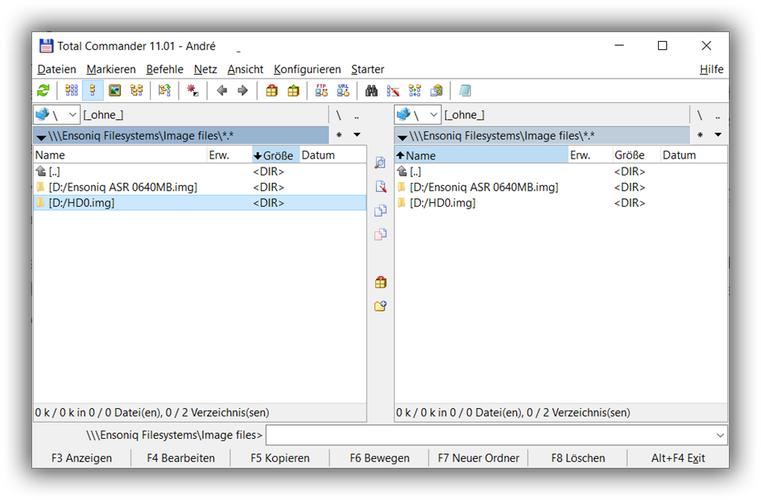Click the right panel path bar triangle
The width and height of the screenshot is (761, 500).
402,137
